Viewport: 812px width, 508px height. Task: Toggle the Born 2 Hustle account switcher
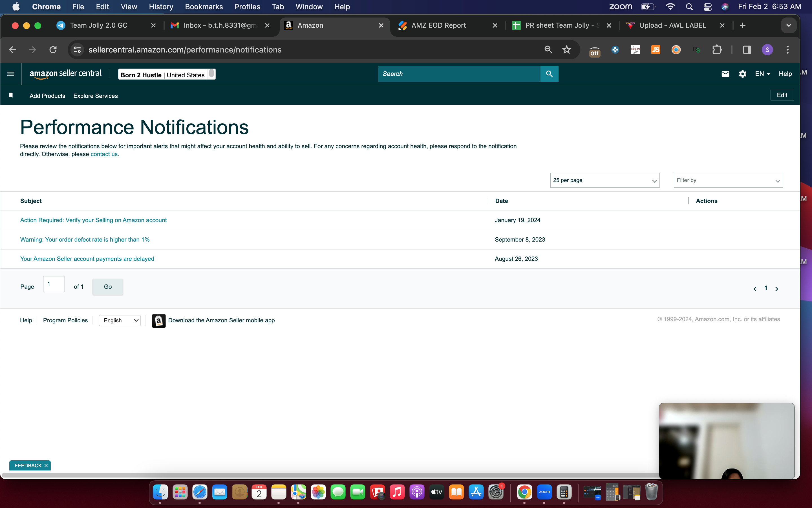[x=167, y=74]
